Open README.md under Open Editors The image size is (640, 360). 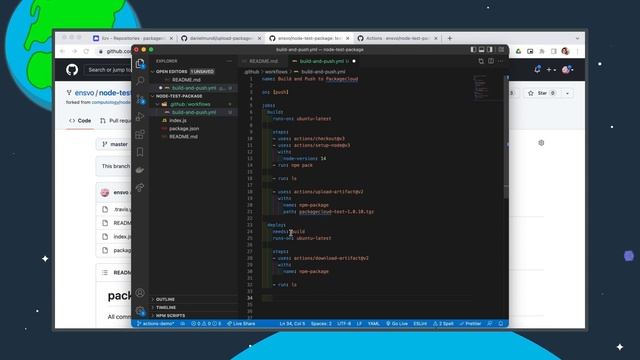point(194,80)
